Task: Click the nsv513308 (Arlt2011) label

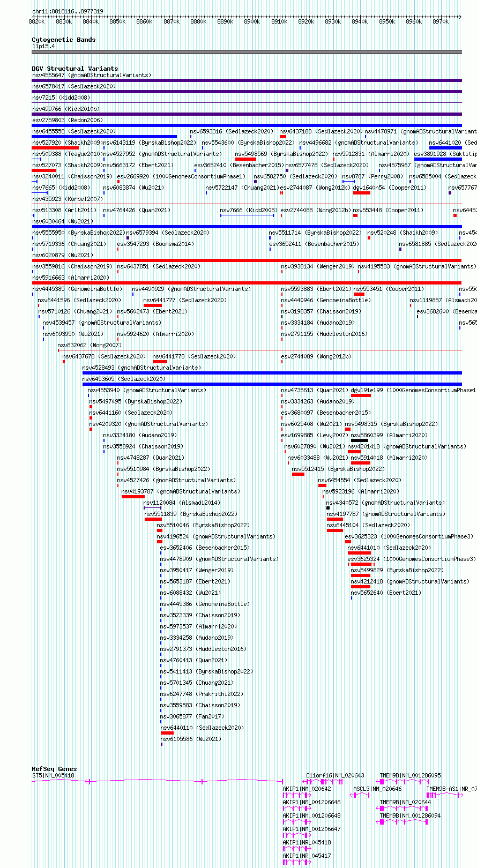Action: click(64, 210)
